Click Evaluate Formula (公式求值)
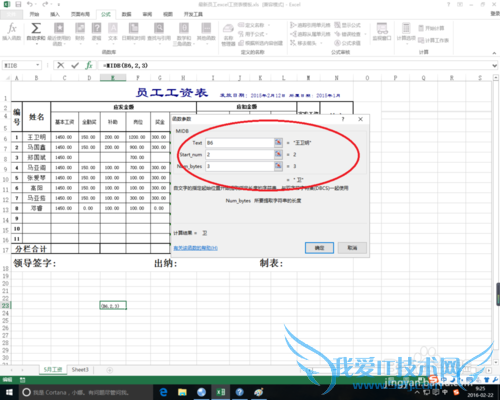 [x=348, y=43]
